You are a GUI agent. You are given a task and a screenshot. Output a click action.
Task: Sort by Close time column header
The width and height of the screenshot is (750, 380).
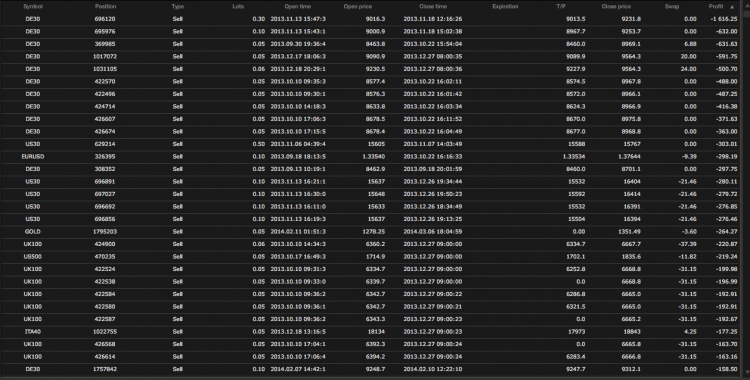click(433, 7)
